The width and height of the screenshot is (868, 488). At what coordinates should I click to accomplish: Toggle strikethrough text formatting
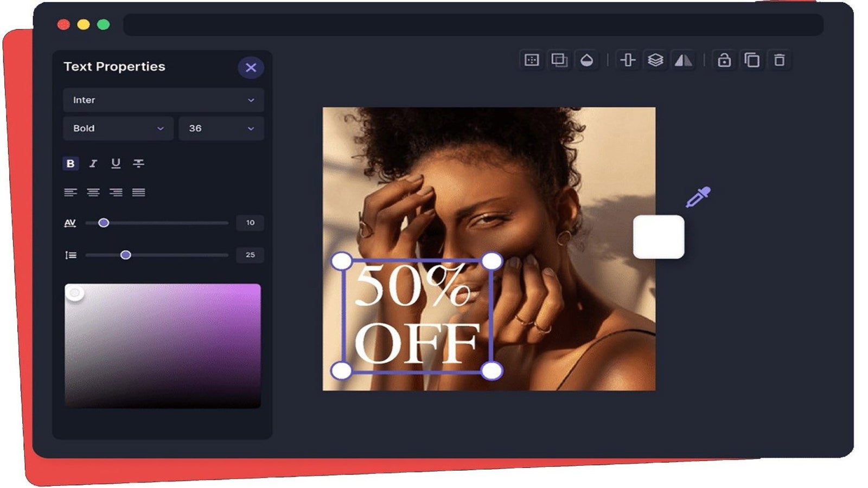pos(139,164)
